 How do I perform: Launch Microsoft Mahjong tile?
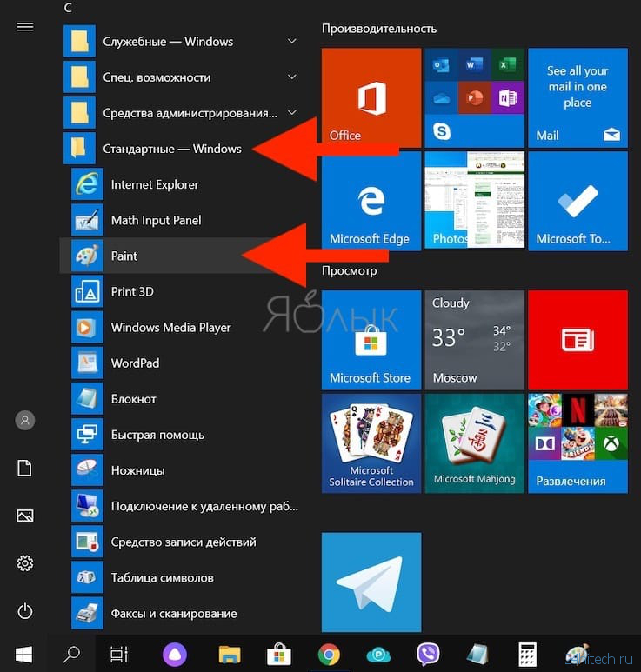(475, 443)
